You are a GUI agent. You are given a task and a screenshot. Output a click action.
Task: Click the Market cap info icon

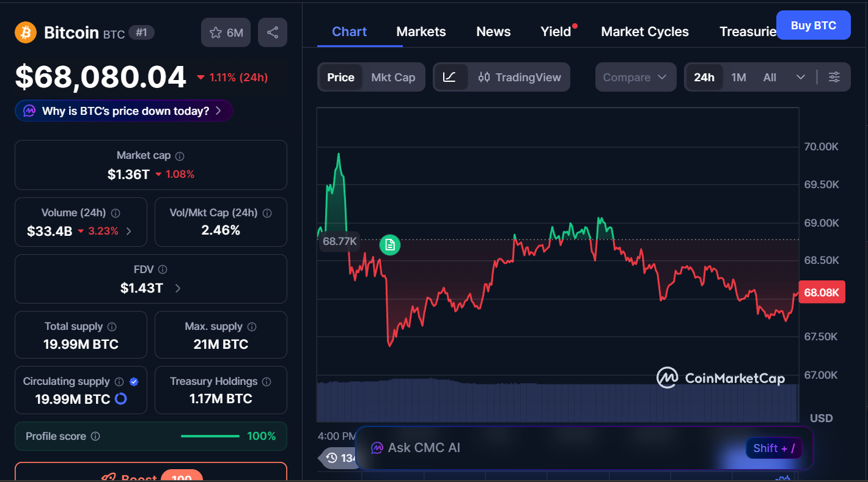(180, 156)
